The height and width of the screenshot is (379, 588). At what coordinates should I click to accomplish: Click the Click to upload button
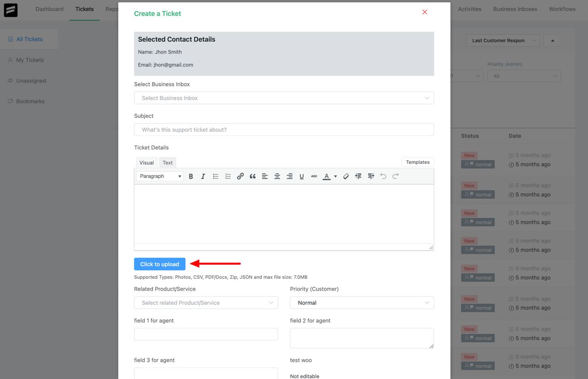159,264
